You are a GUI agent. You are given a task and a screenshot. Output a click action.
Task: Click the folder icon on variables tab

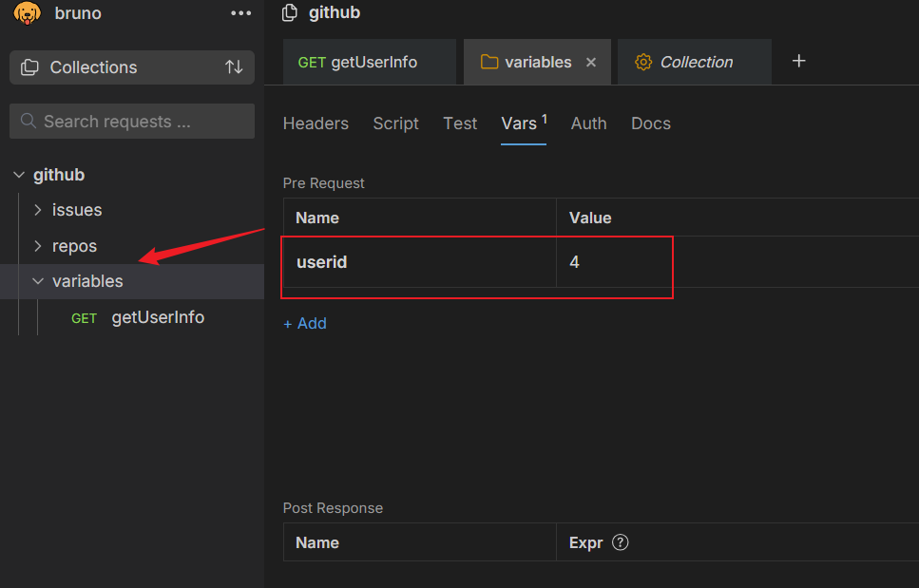click(x=488, y=62)
